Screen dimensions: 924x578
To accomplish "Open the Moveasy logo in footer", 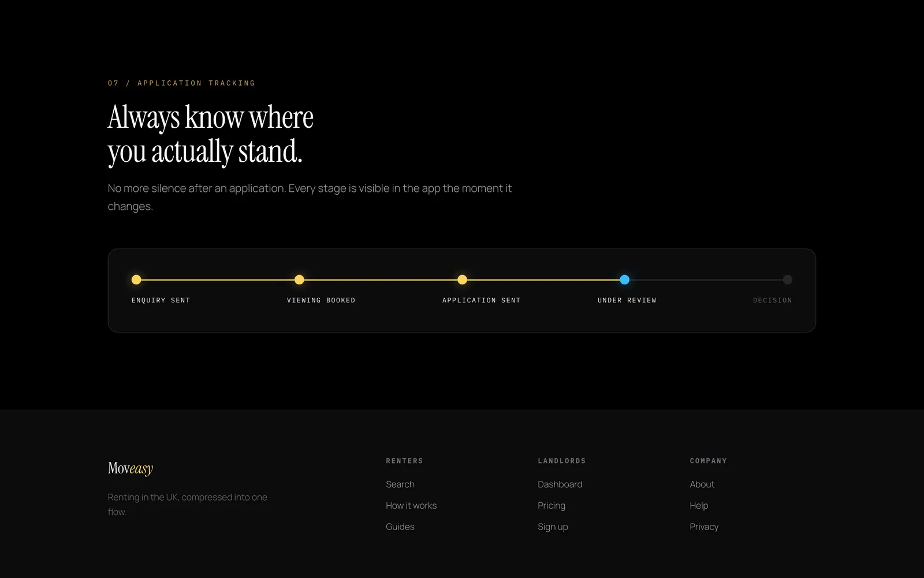I will pos(131,468).
